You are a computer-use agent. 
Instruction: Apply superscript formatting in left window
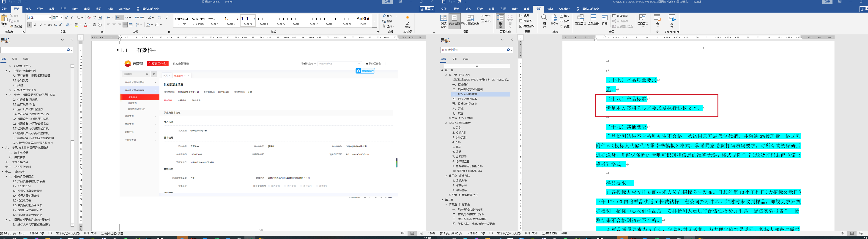point(61,24)
